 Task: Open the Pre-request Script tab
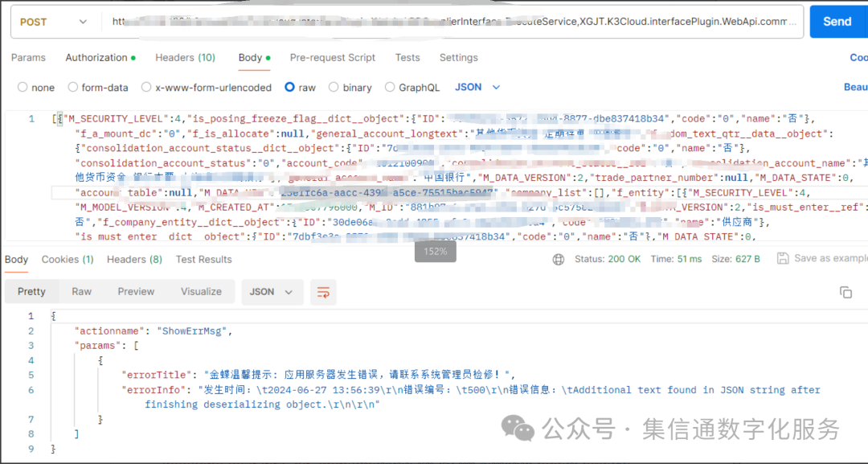click(332, 58)
